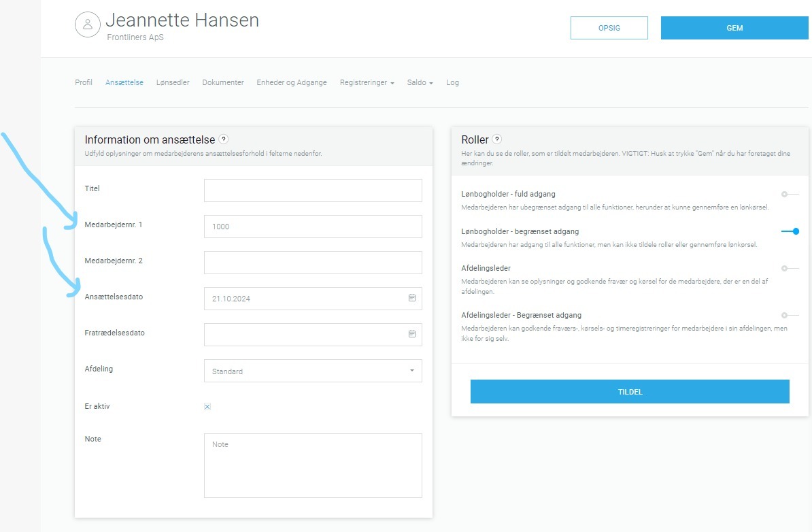The width and height of the screenshot is (812, 532).
Task: Toggle Afdelingsleder - Begrænset adgang switch
Action: point(790,315)
